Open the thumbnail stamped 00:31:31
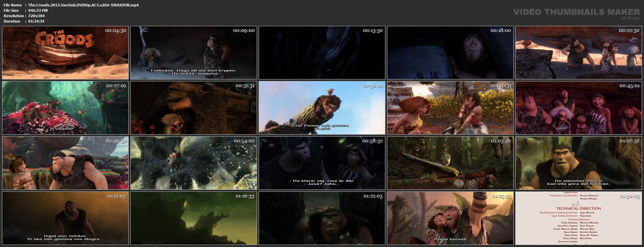 [194, 108]
